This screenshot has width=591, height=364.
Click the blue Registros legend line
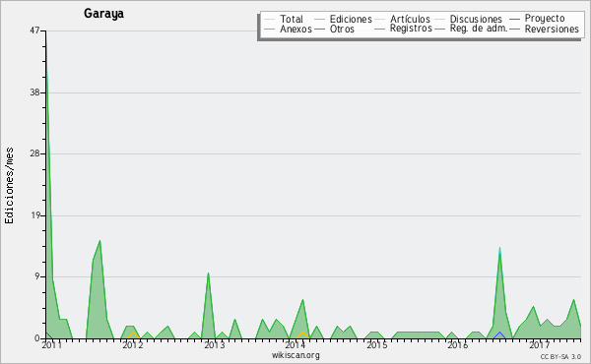click(379, 29)
